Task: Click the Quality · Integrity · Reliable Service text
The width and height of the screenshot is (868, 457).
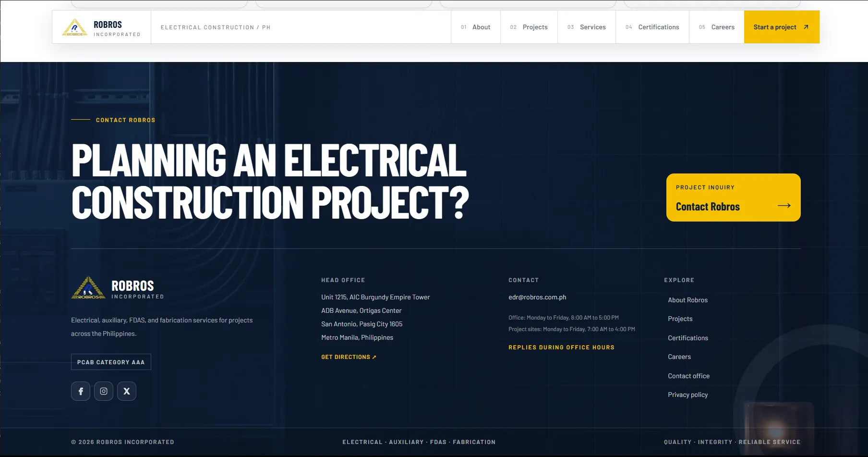Action: (732, 442)
